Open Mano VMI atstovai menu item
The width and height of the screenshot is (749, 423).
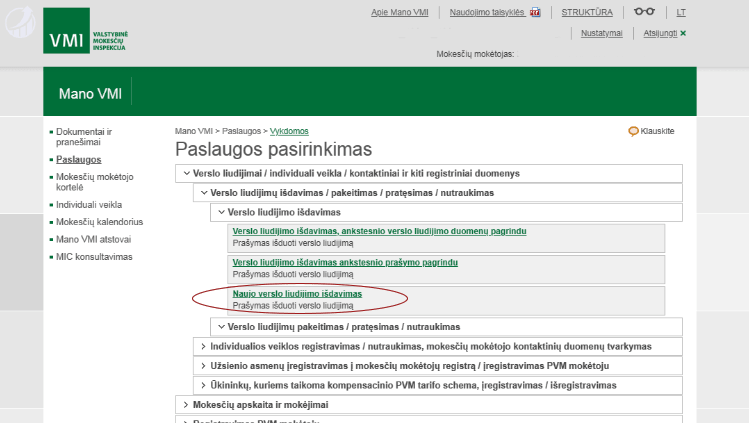click(x=94, y=240)
